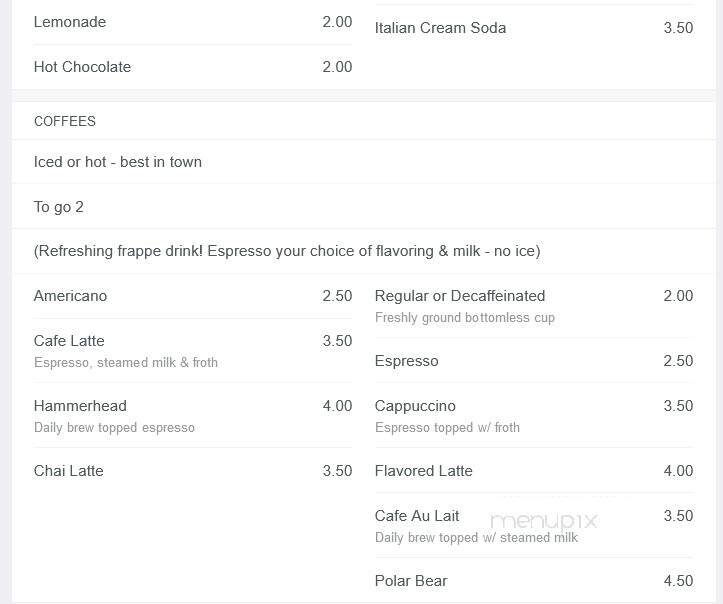723x604 pixels.
Task: Select the Hot Chocolate item
Action: [x=82, y=67]
